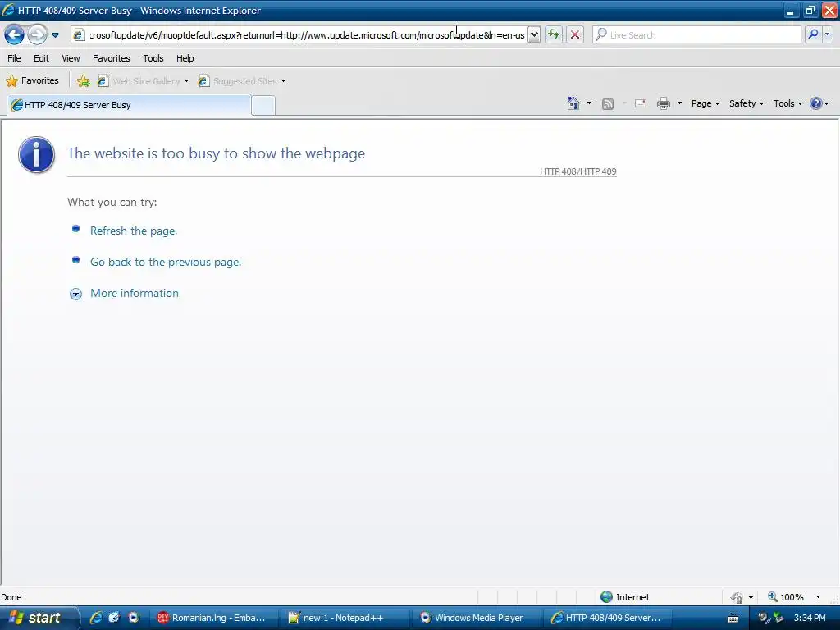Switch to Romanian.lng taskbar window
Image resolution: width=840 pixels, height=630 pixels.
[x=213, y=618]
